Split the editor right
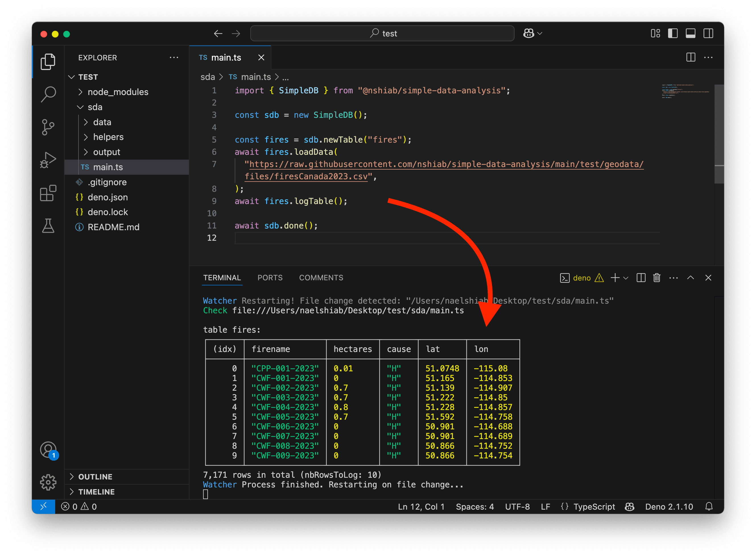This screenshot has height=556, width=756. 690,57
